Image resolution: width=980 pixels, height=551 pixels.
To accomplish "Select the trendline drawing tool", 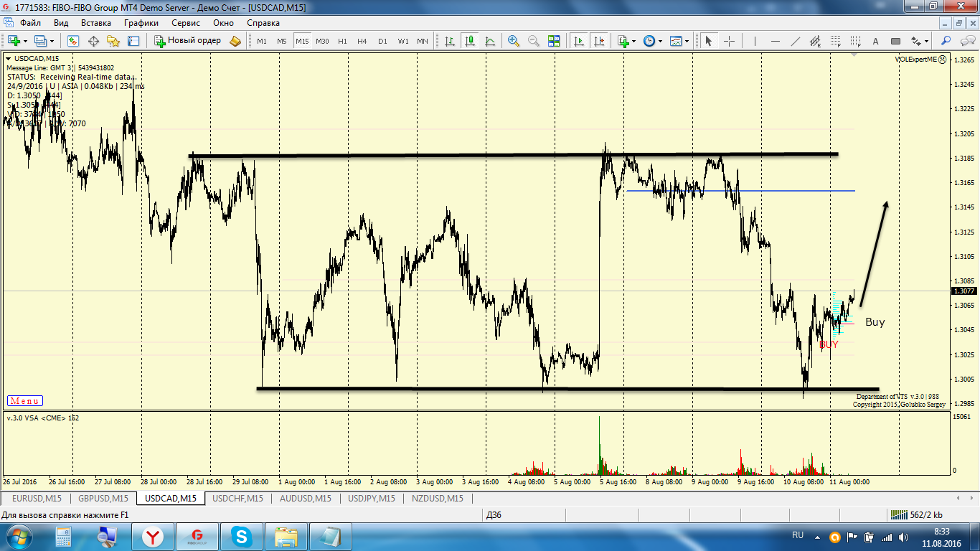I will (x=795, y=41).
